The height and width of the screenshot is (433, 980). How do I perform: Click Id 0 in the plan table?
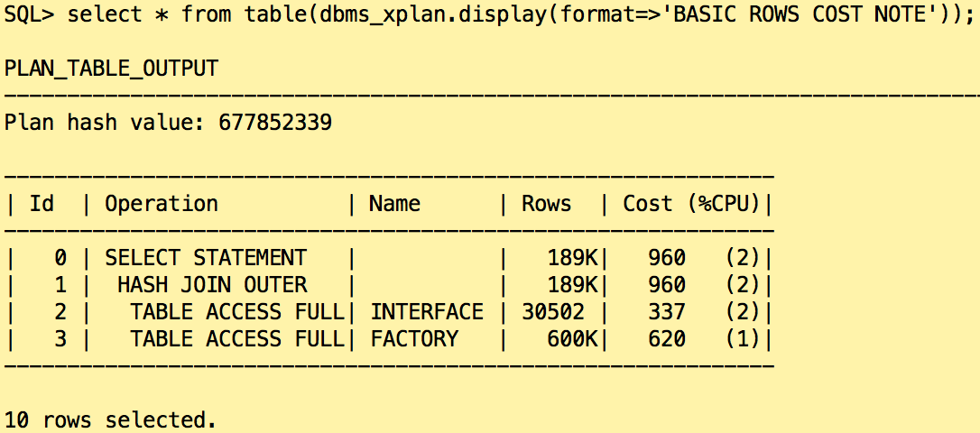point(60,257)
